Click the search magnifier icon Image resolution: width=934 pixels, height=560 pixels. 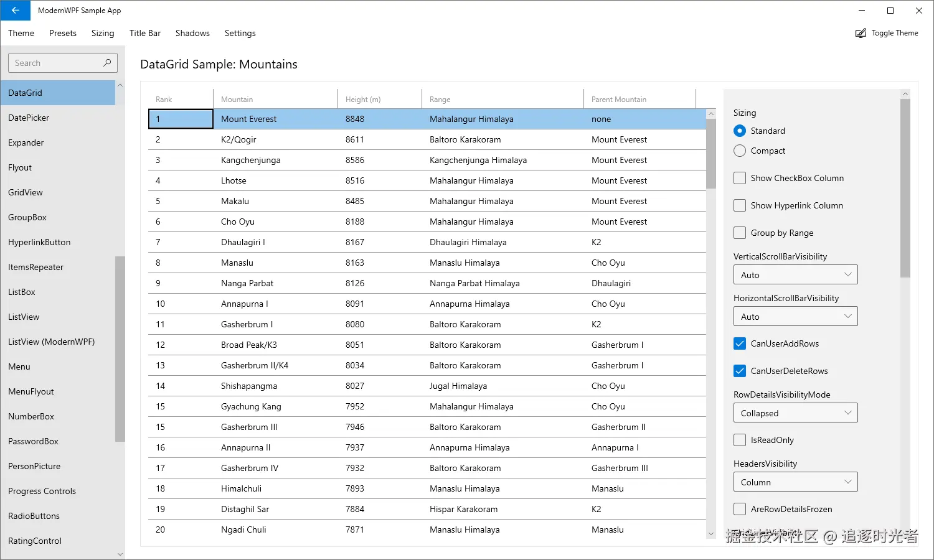(x=107, y=63)
